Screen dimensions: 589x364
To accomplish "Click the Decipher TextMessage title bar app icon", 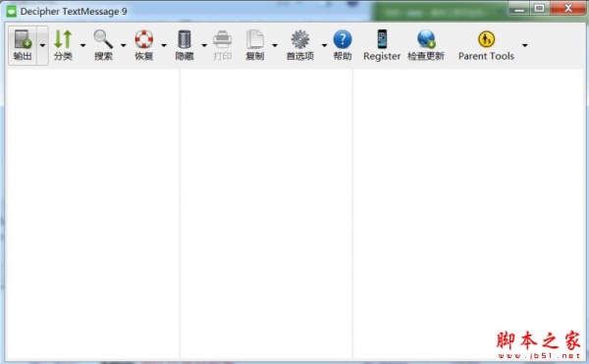I will pos(11,12).
